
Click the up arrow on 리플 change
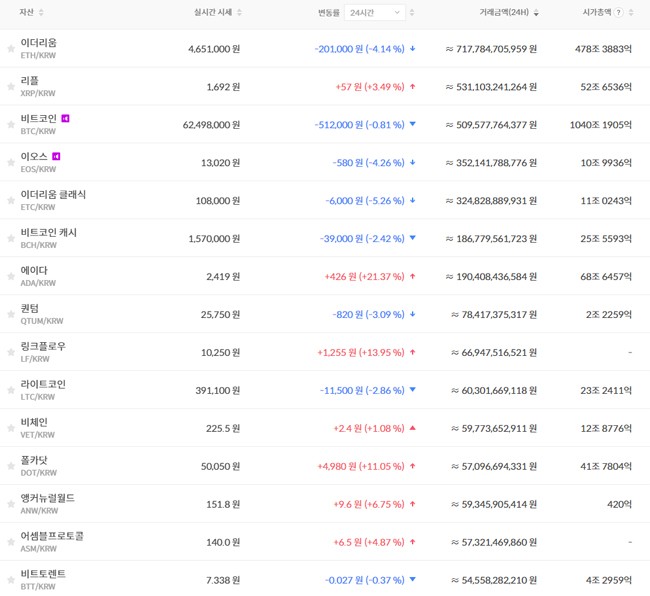pyautogui.click(x=412, y=87)
